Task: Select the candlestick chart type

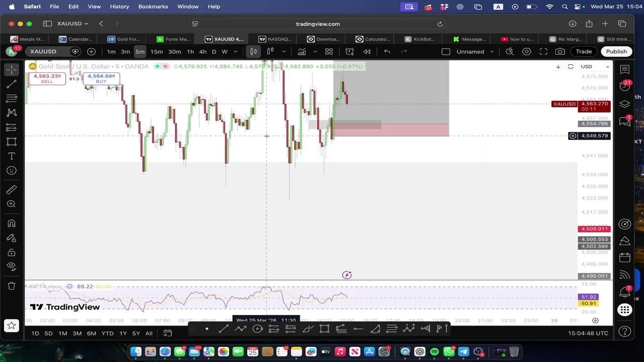Action: 254,51
